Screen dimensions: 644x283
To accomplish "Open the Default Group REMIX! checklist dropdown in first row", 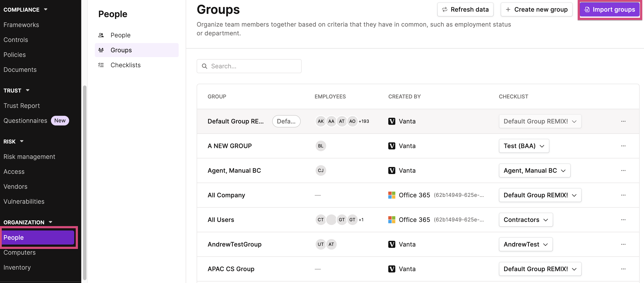I will (x=540, y=121).
